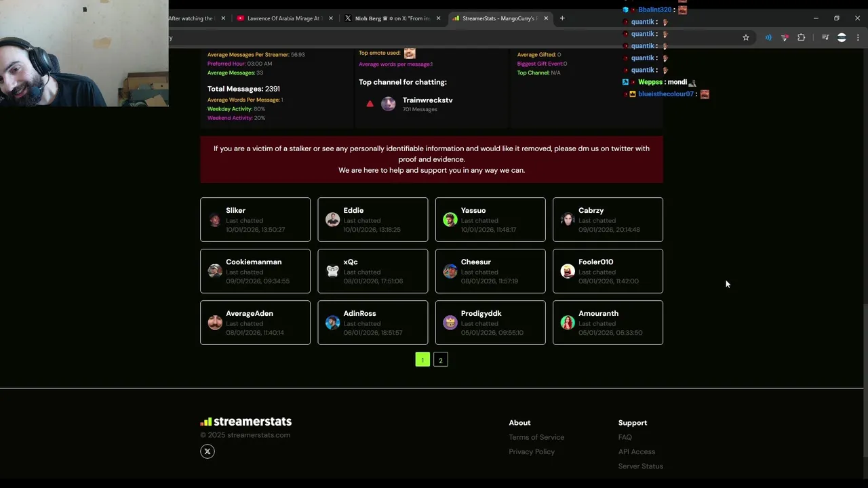Open the Cookiemanman streamer card

tap(255, 271)
